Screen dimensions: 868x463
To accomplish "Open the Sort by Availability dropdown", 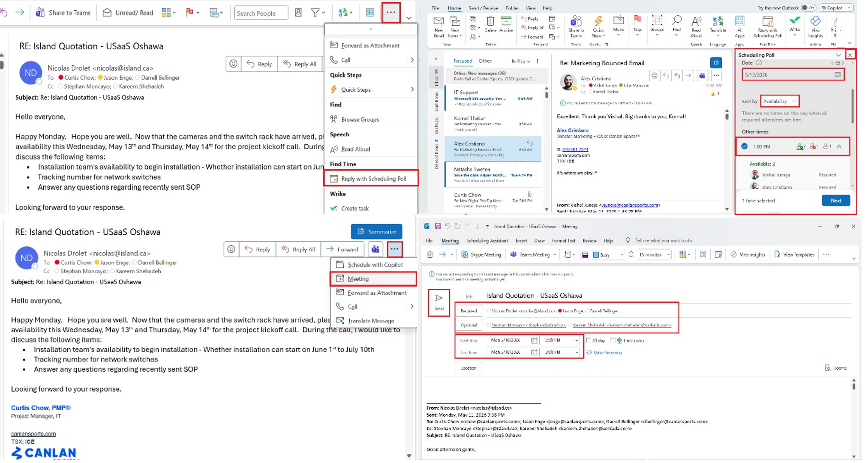I will pos(779,101).
